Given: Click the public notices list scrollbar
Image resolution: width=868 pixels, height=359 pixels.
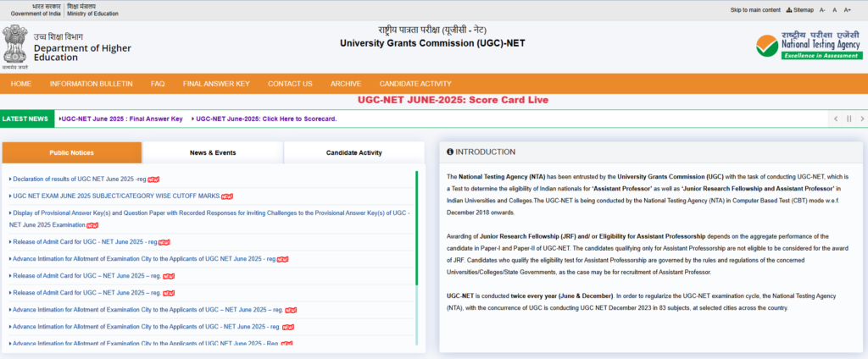Looking at the screenshot, I should (416, 257).
